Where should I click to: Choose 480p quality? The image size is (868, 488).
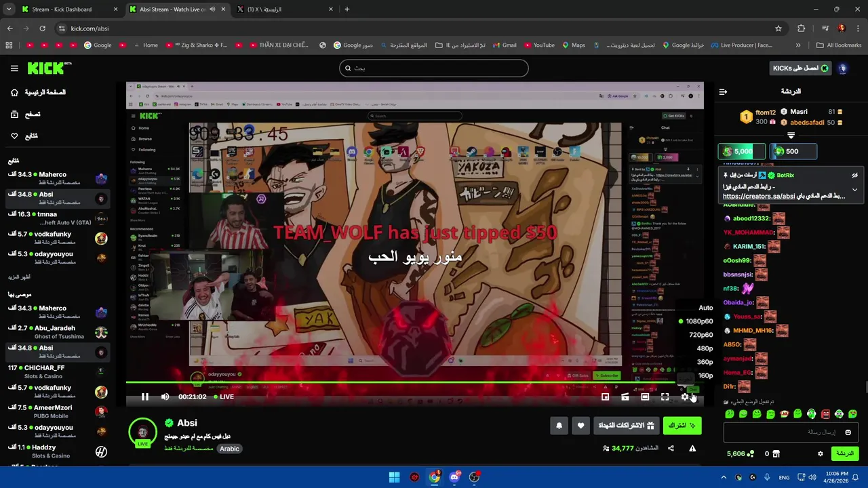[x=705, y=348]
